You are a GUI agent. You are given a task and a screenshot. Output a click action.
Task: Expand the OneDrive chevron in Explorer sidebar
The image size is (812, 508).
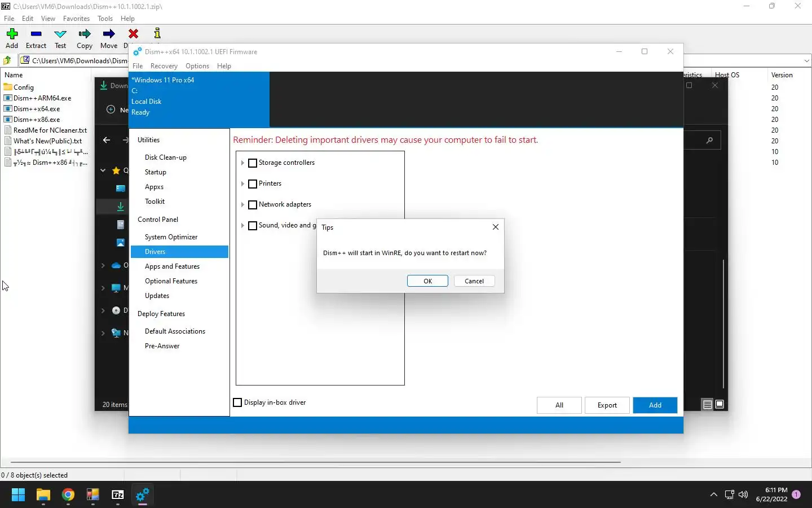[103, 265]
